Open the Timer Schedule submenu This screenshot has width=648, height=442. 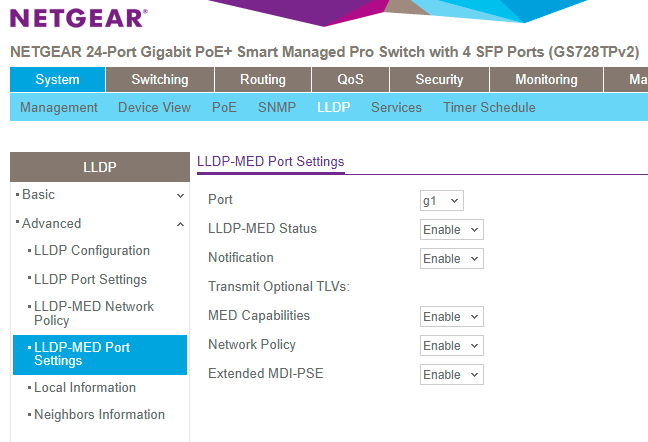489,108
